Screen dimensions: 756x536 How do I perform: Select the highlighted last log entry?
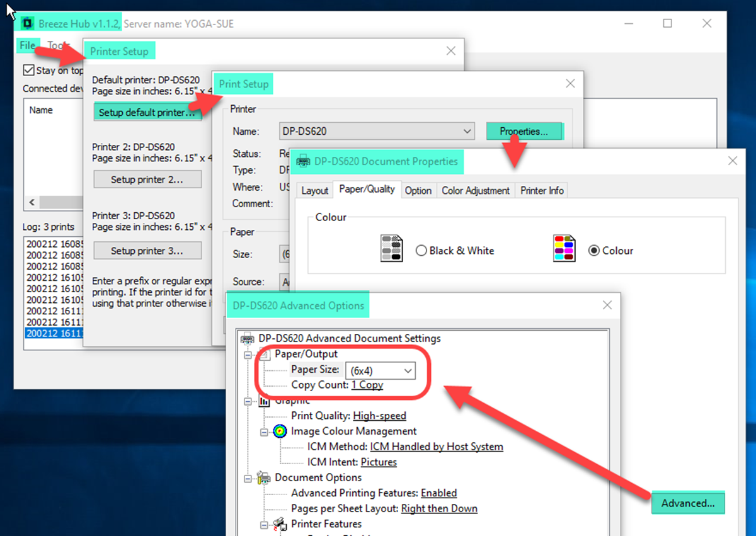tap(54, 333)
